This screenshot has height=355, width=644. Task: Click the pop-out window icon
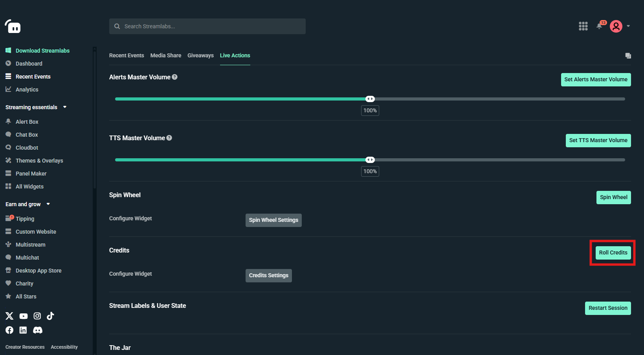(628, 56)
